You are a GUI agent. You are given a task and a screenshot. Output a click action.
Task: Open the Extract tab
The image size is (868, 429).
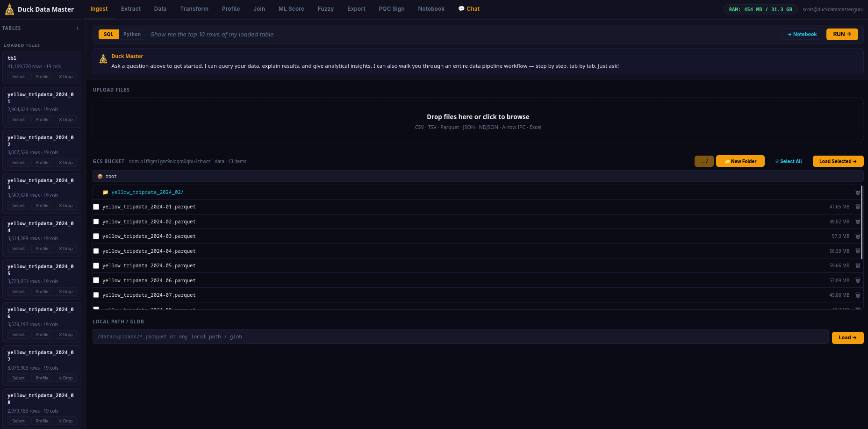(131, 9)
